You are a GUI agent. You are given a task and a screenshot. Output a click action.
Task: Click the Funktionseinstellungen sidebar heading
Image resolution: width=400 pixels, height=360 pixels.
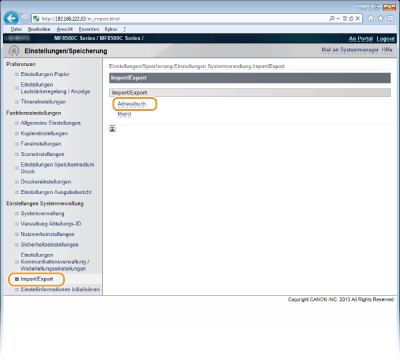coord(34,113)
